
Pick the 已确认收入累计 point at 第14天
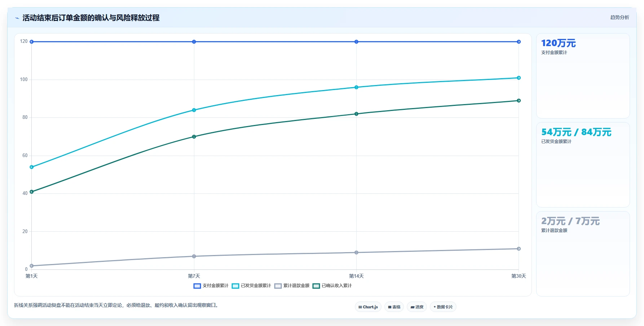pos(356,114)
